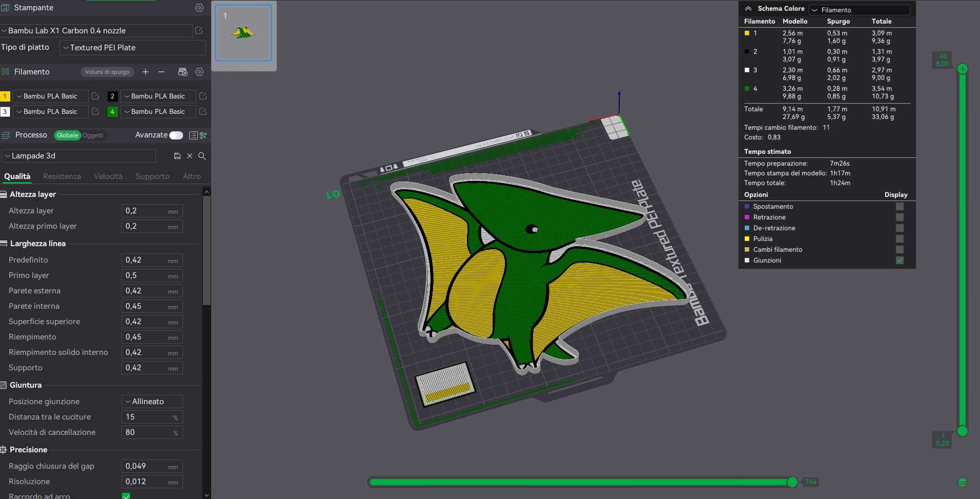Switch to the Altro tab
This screenshot has height=499, width=980.
[192, 176]
